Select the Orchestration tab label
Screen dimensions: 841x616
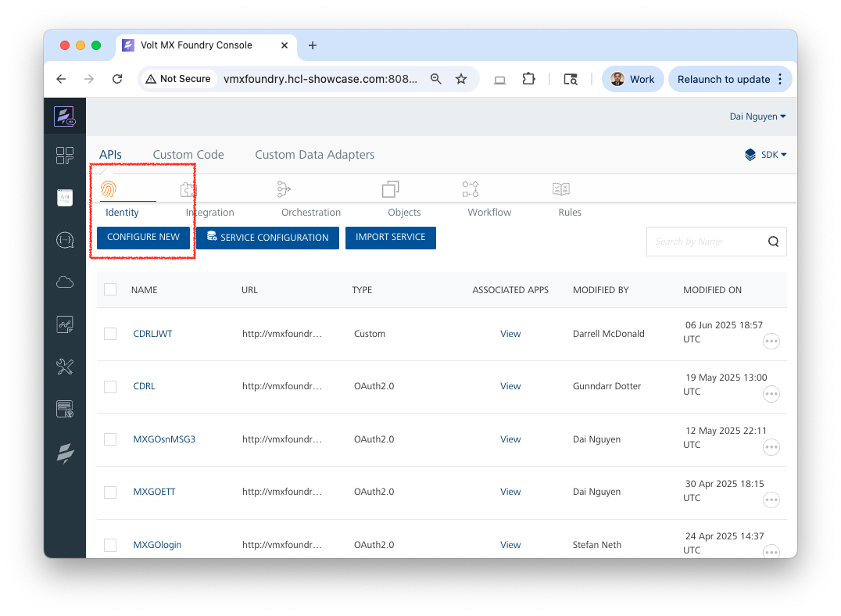tap(310, 213)
